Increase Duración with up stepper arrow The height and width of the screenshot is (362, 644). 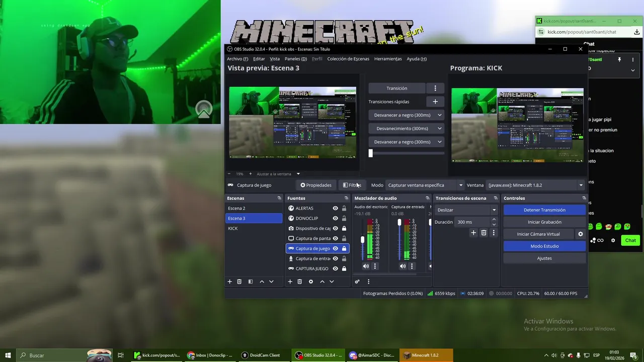coord(494,219)
